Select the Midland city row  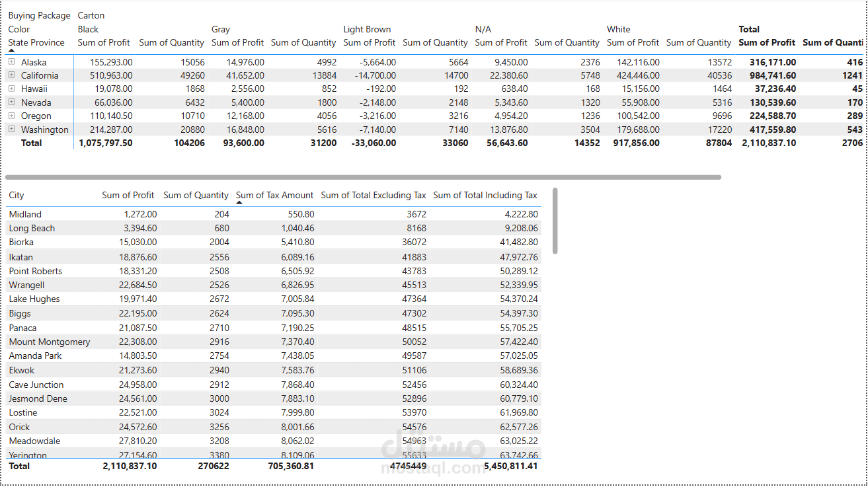pyautogui.click(x=274, y=214)
